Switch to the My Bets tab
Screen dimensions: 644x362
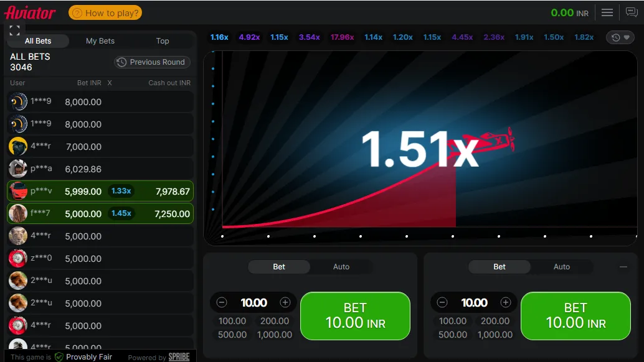pos(100,41)
